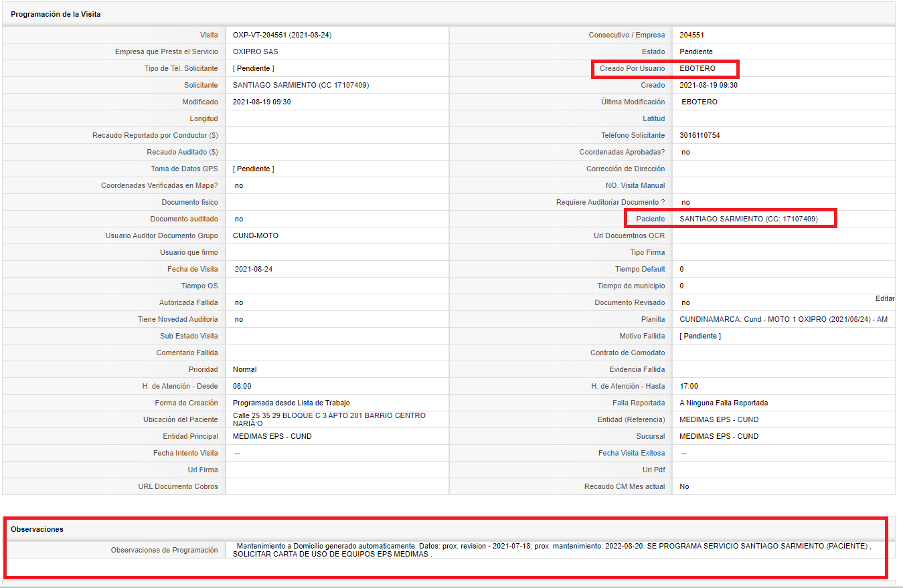
Task: Select Tiempo de municipio value 0
Action: 681,286
